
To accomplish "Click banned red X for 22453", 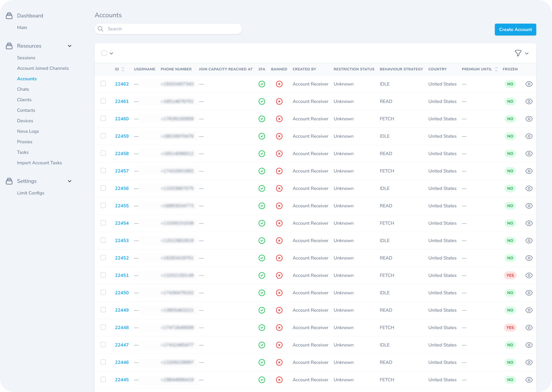I will (279, 241).
